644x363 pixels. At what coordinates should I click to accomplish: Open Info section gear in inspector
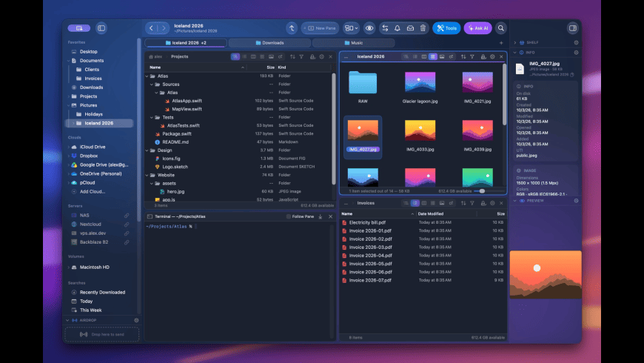click(x=576, y=53)
